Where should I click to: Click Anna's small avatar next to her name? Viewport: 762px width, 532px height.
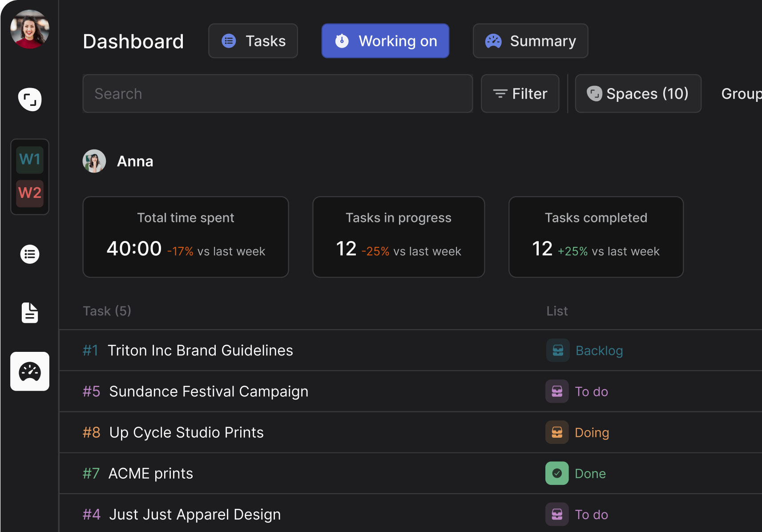tap(94, 161)
